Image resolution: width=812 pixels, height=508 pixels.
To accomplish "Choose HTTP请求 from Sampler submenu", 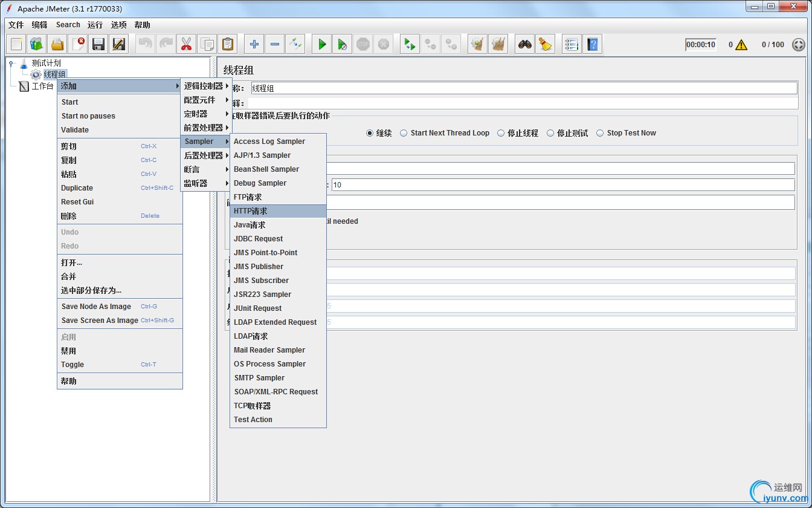I will tap(279, 211).
